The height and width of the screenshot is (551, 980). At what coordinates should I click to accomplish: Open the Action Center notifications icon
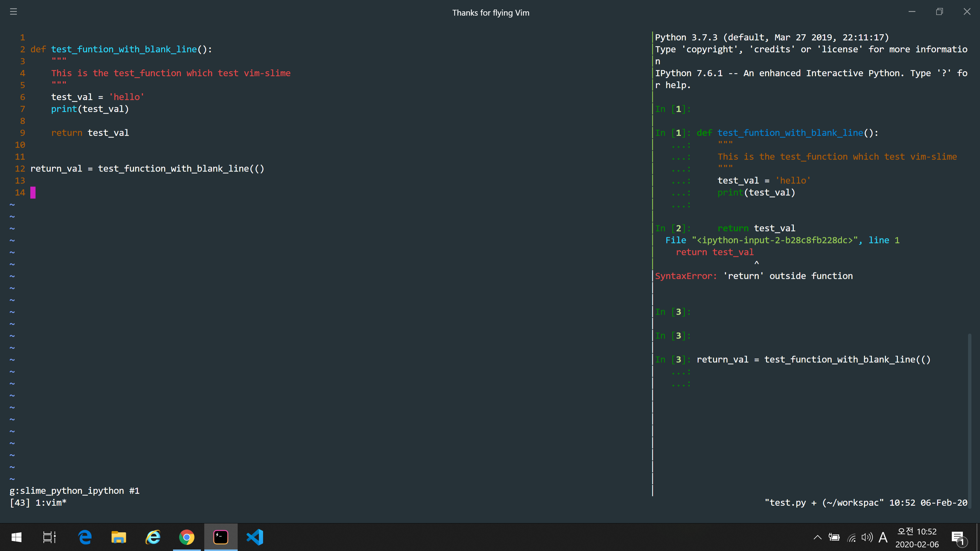(x=958, y=537)
